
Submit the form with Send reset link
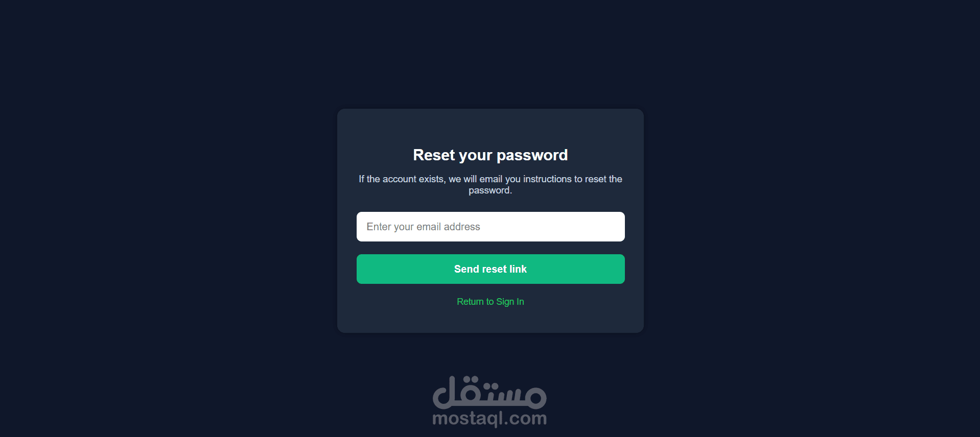(491, 269)
